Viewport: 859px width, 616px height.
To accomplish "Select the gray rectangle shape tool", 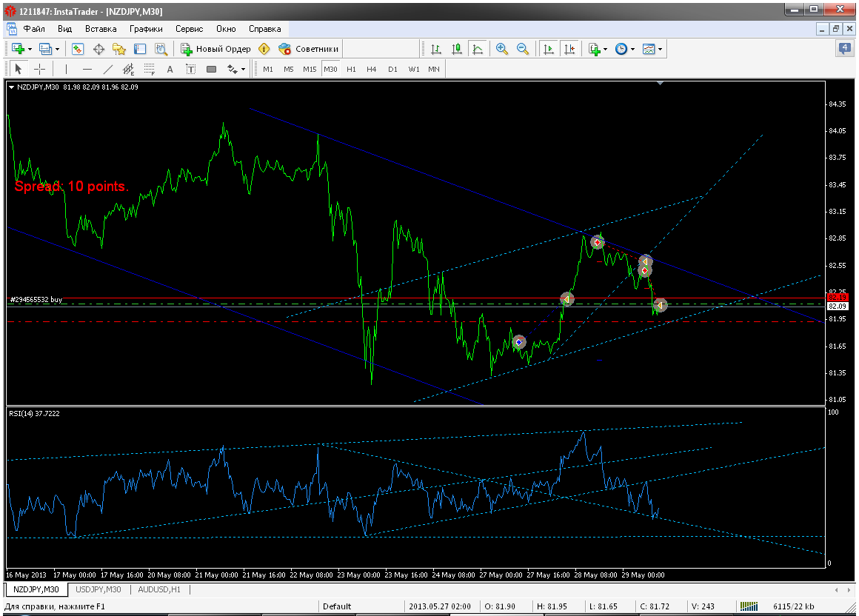I will pyautogui.click(x=212, y=69).
